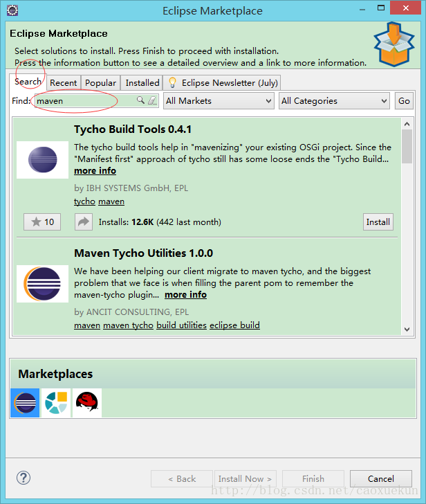Click the Finish button

click(313, 479)
